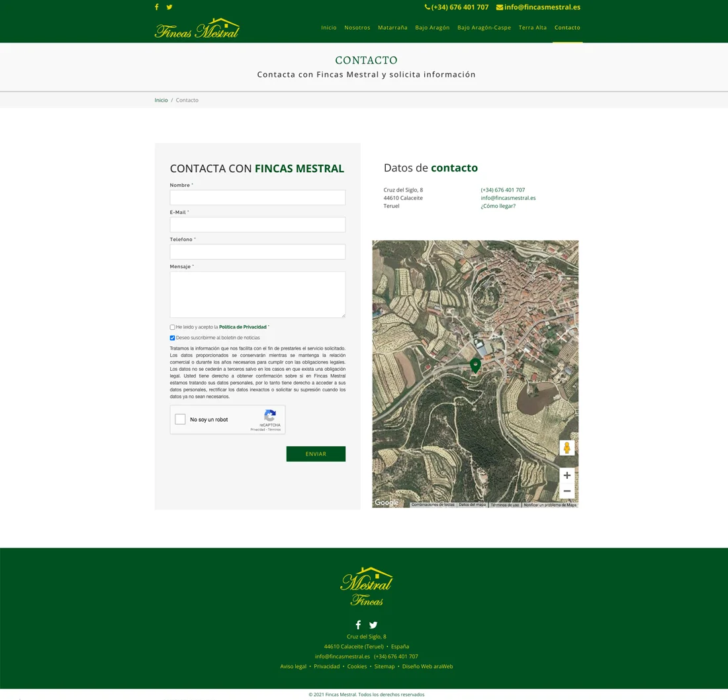Open Nosotros navigation item

[357, 27]
